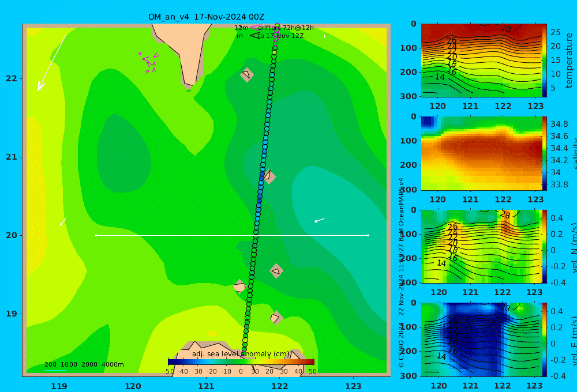
Task: Click the sea level anomaly colorbar
Action: point(241,361)
